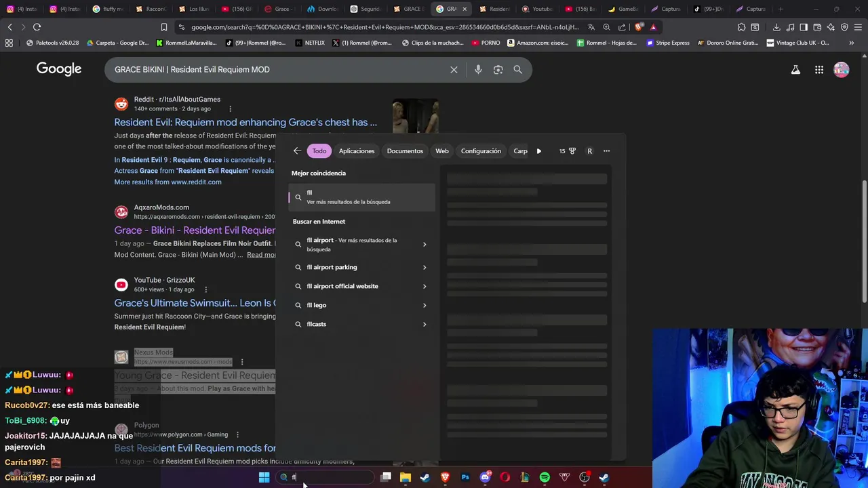Open Google Labs flask icon
Viewport: 868px width, 488px height.
(795, 69)
